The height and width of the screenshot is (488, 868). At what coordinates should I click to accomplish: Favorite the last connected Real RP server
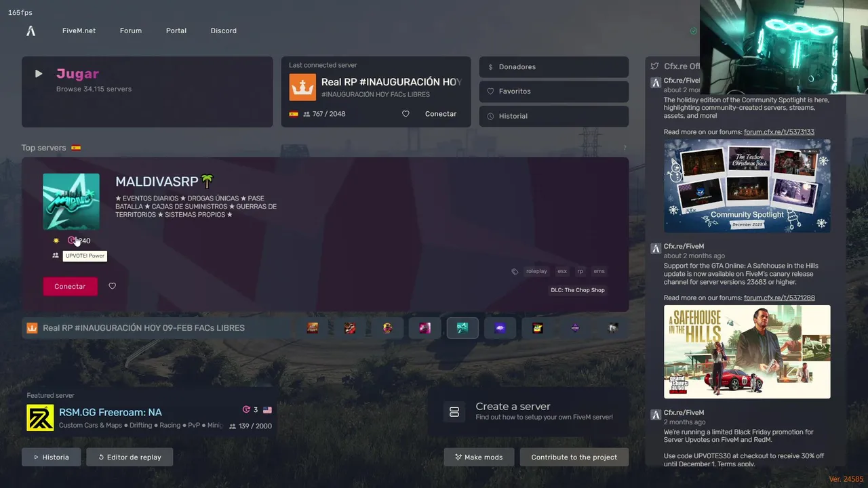pos(406,114)
